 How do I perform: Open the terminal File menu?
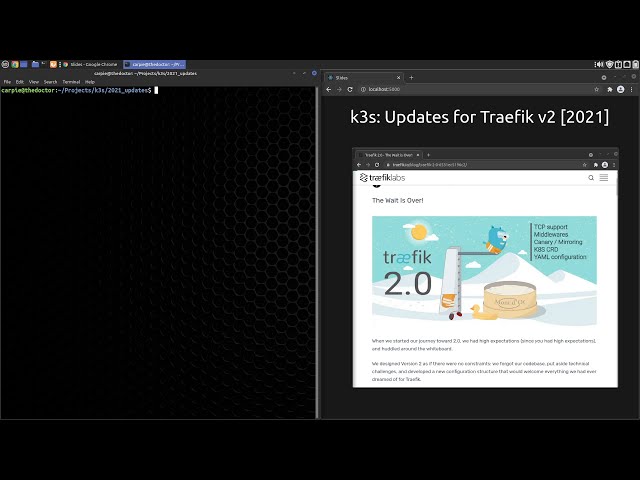(7, 82)
